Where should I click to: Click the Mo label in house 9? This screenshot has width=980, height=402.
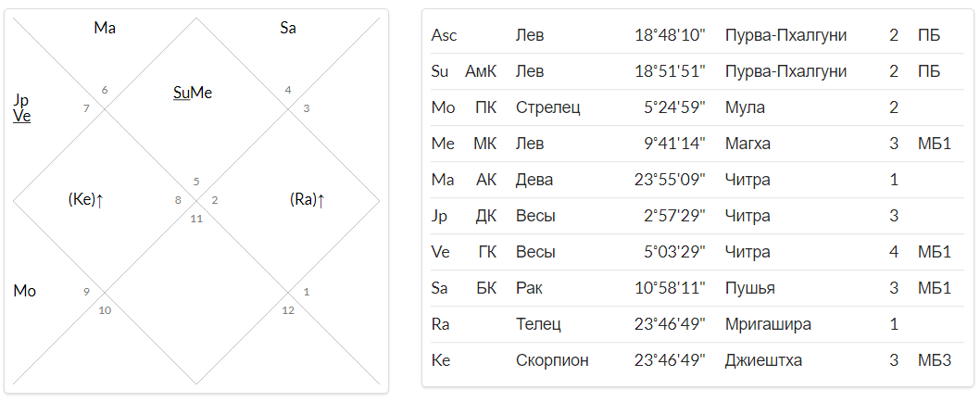pyautogui.click(x=24, y=292)
